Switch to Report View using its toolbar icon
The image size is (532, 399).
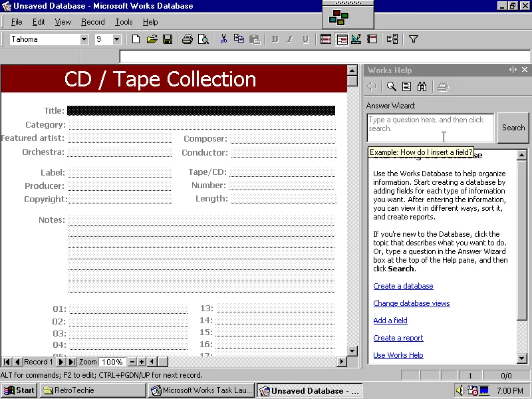click(x=373, y=39)
